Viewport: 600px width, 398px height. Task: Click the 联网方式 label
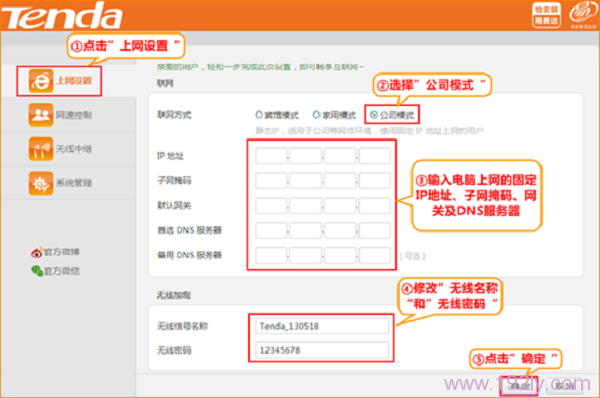pos(174,114)
